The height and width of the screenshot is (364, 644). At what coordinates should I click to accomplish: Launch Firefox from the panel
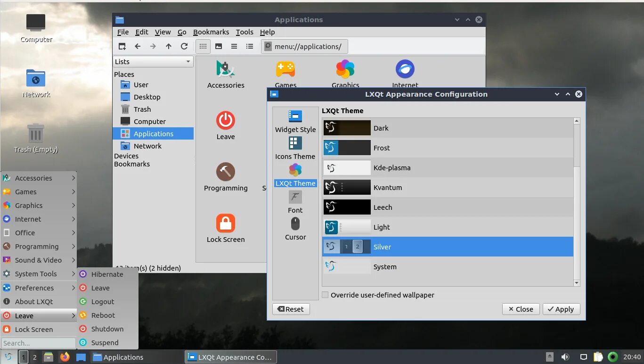tap(65, 357)
